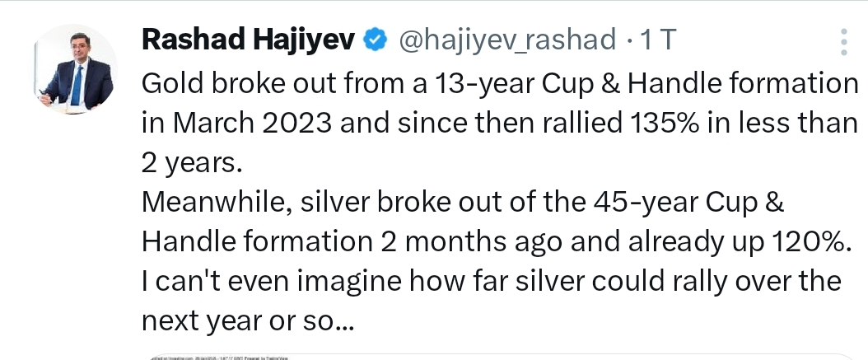868x360 pixels.
Task: Click the "next year or so..." closing text
Action: click(248, 321)
